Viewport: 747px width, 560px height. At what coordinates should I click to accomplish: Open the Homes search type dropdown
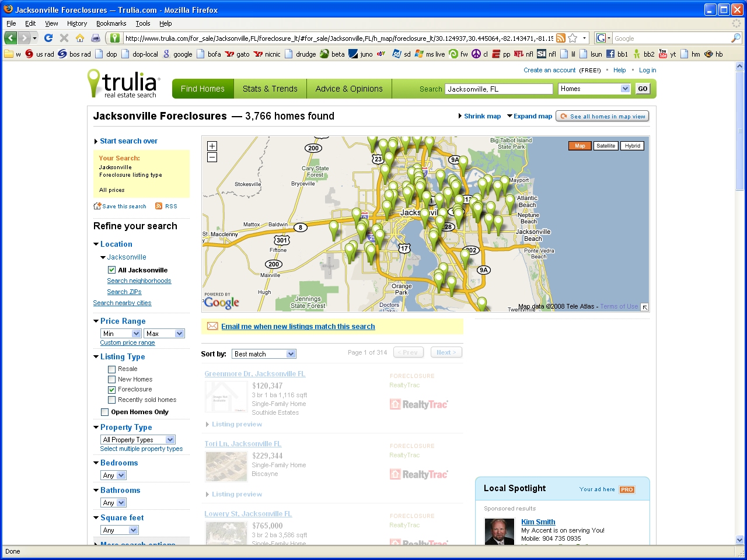click(x=594, y=89)
